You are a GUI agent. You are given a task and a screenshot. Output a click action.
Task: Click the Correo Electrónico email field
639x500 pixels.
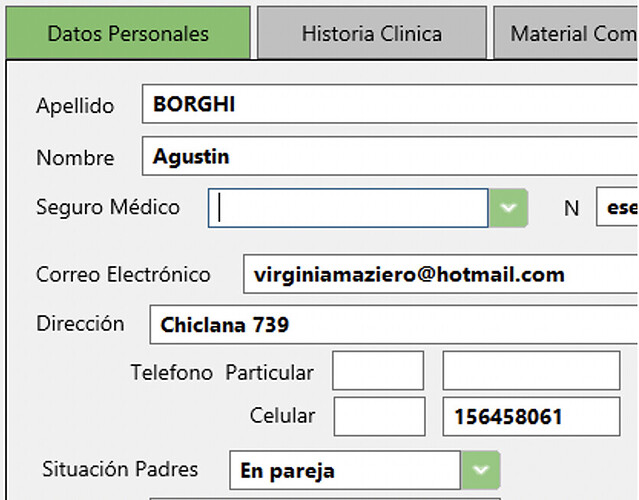point(441,274)
